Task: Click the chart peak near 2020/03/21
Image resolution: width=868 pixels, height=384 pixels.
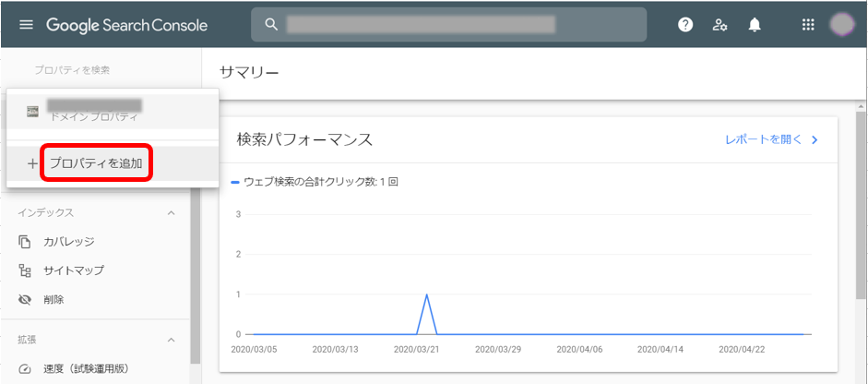Action: pos(426,294)
